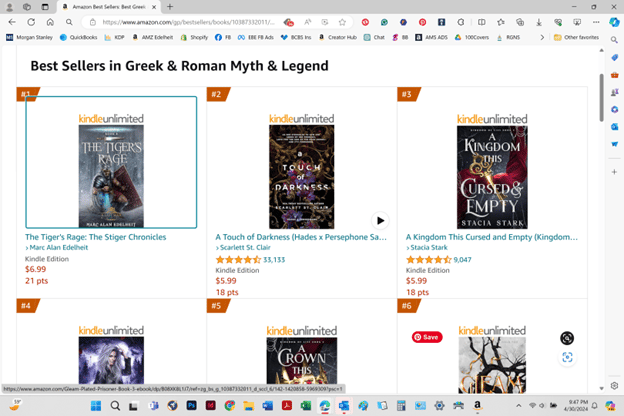Show hidden system tray icons
The height and width of the screenshot is (416, 624).
[x=519, y=406]
